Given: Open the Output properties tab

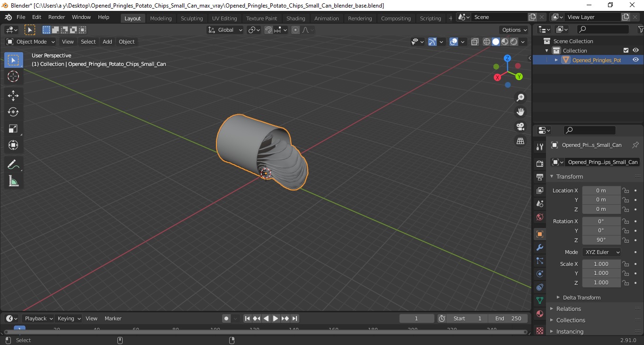Looking at the screenshot, I should (540, 177).
